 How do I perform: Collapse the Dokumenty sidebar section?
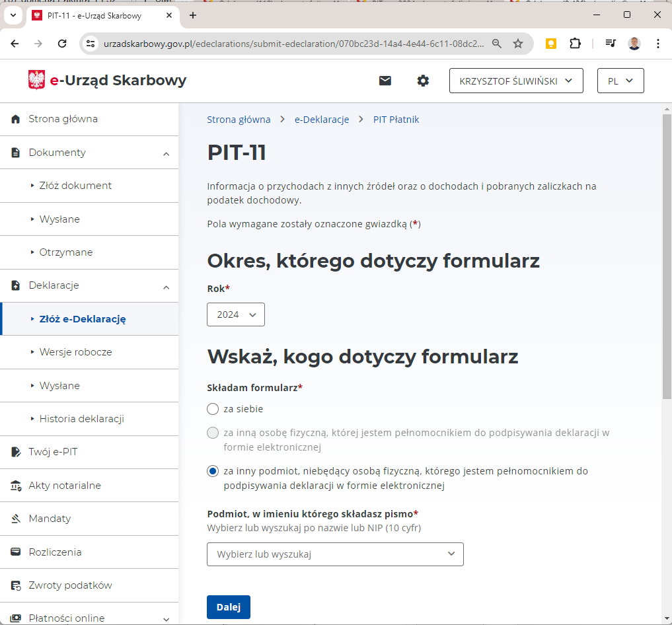point(166,153)
